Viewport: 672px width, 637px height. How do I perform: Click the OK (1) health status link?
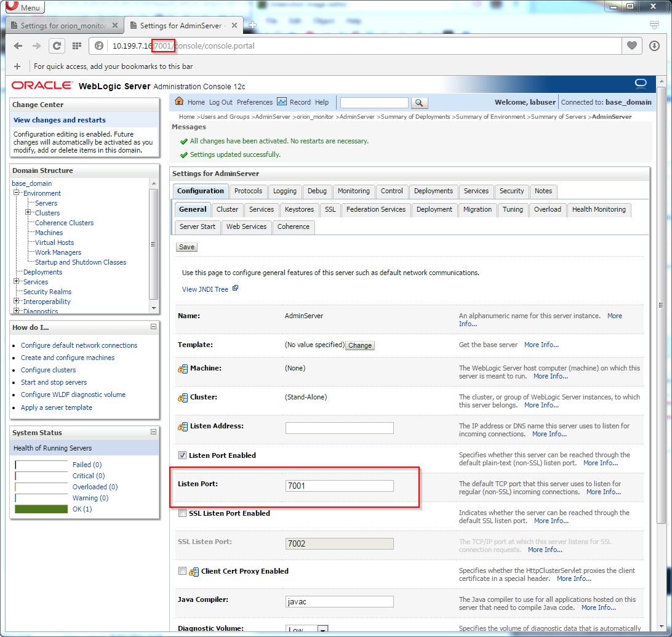tap(82, 509)
